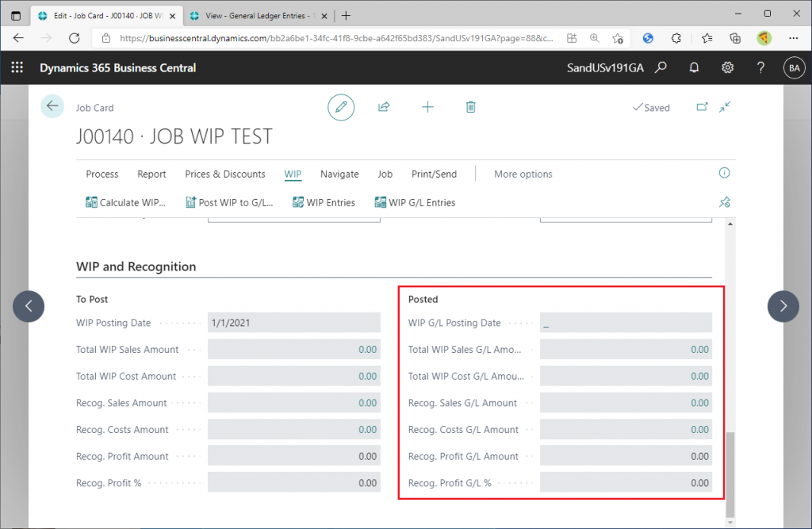Open the help question mark menu
This screenshot has height=529, width=812.
(x=760, y=67)
